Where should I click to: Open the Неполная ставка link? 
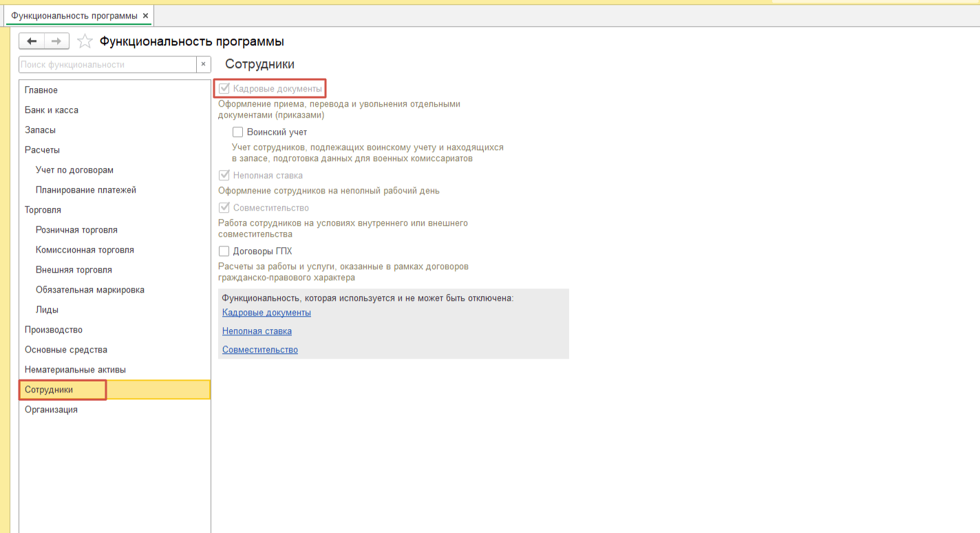tap(257, 331)
